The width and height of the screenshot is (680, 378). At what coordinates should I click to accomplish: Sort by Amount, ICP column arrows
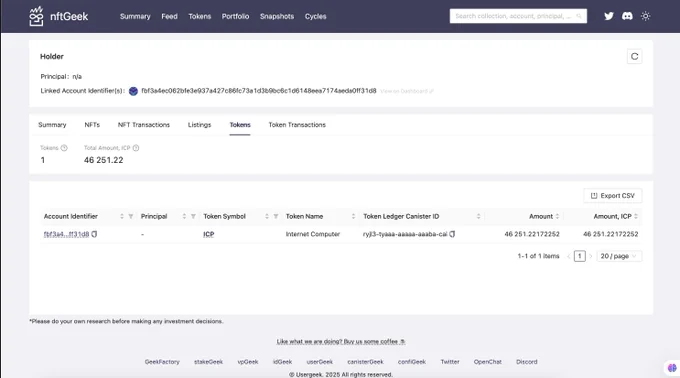pos(636,216)
